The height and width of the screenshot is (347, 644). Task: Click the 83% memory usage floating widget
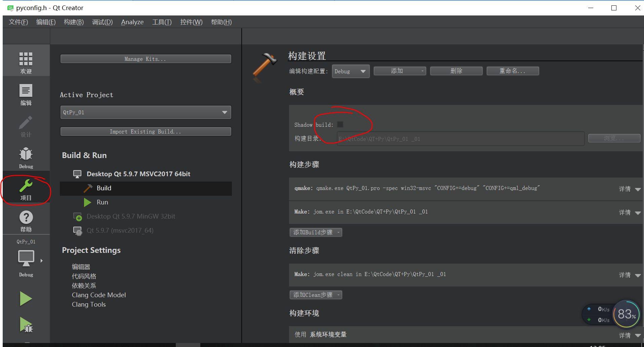coord(627,314)
